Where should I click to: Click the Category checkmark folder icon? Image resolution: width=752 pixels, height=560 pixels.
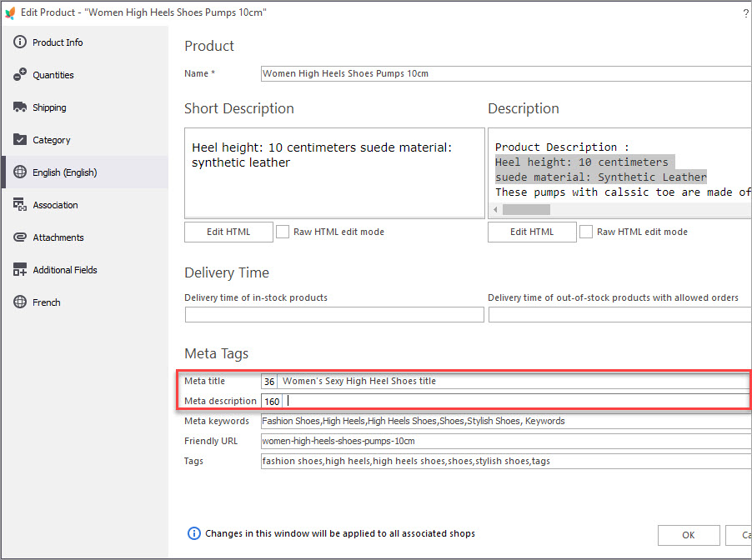pos(20,139)
